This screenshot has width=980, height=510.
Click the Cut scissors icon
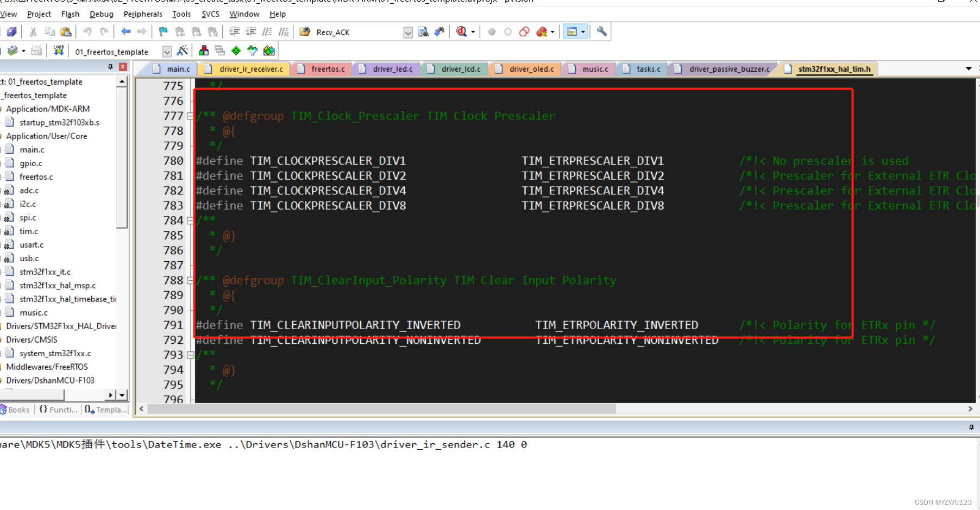(33, 32)
